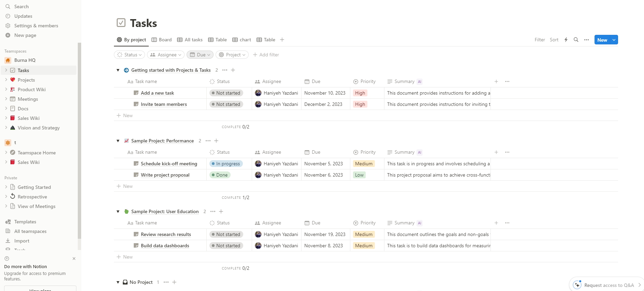
Task: Click the Done status of Write project proposal
Action: pos(220,175)
